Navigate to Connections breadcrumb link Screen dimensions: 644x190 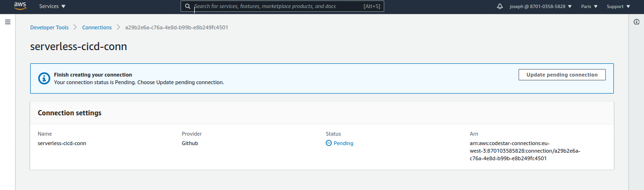97,27
